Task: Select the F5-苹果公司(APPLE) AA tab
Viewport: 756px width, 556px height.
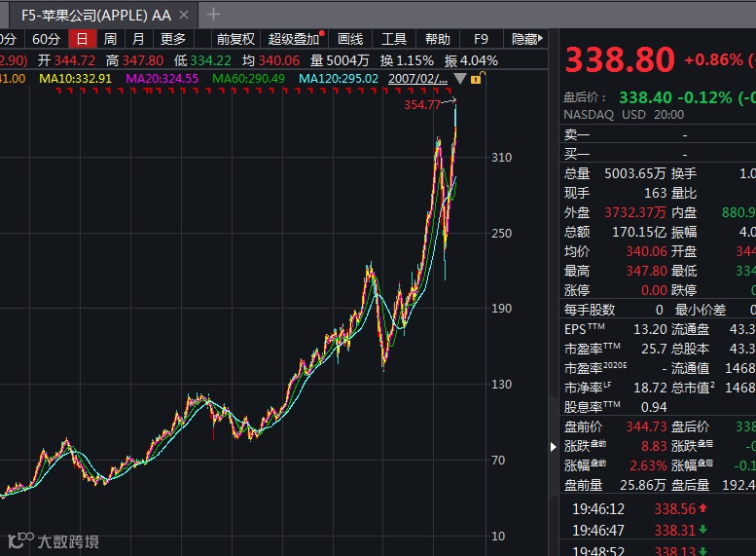Action: (96, 15)
